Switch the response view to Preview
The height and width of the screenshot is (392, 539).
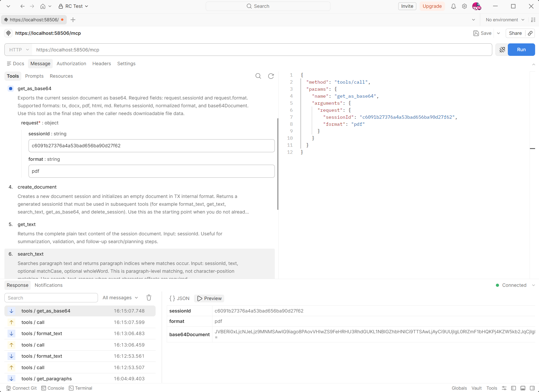[x=209, y=298]
